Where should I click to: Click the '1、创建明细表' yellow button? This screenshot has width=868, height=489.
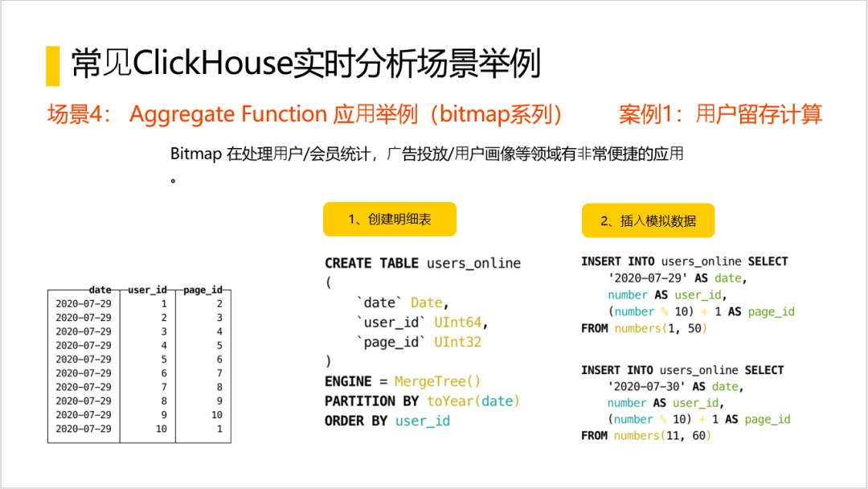[390, 220]
